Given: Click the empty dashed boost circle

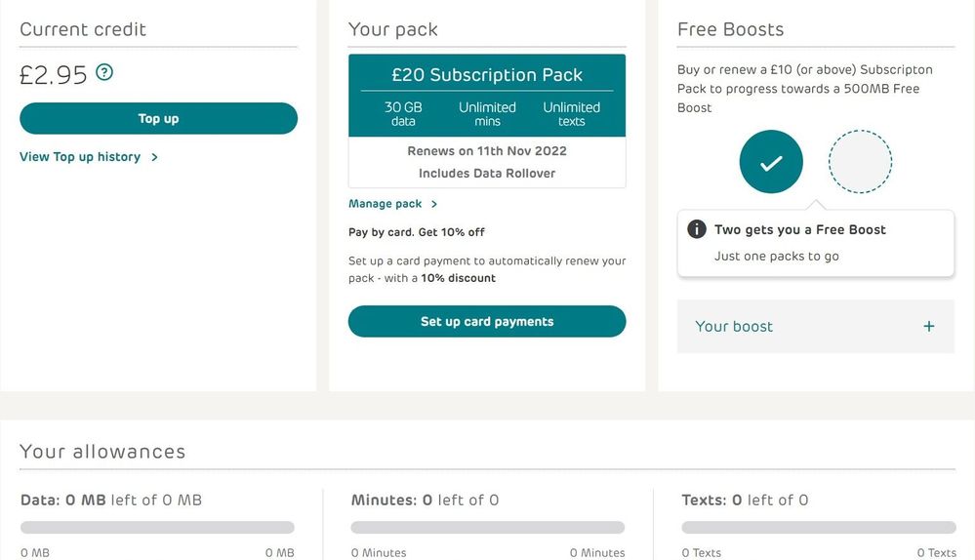Looking at the screenshot, I should [x=860, y=162].
